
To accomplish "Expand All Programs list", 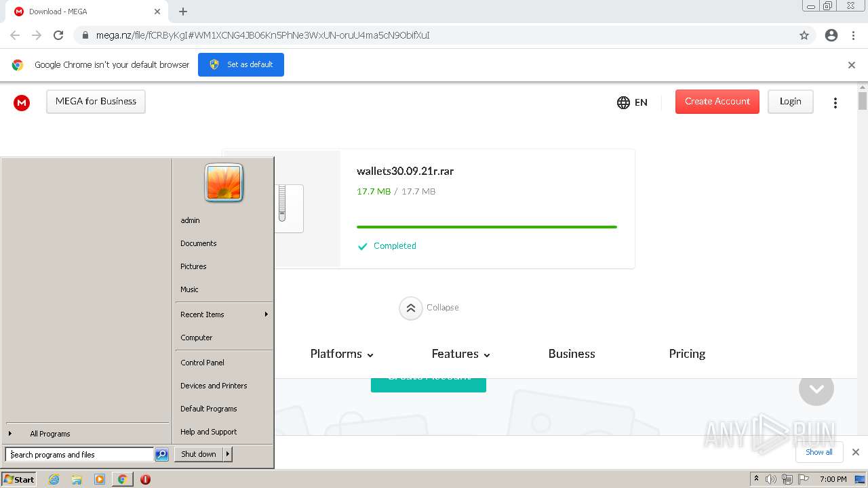I will pyautogui.click(x=87, y=434).
